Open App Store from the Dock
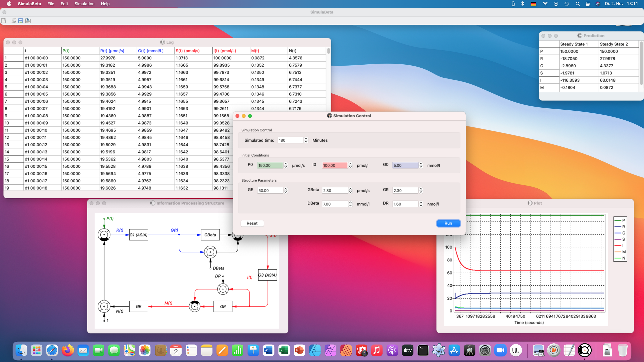Viewport: 644px width, 362px height. (x=454, y=350)
